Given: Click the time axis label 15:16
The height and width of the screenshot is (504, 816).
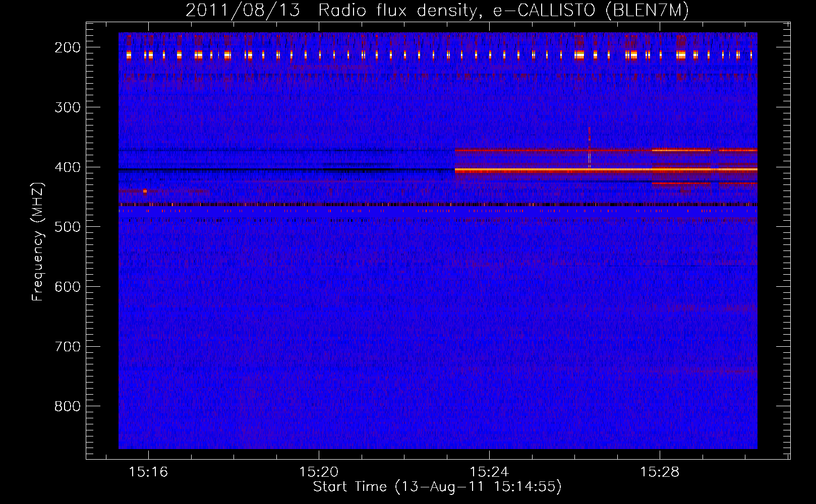Looking at the screenshot, I should [x=148, y=472].
